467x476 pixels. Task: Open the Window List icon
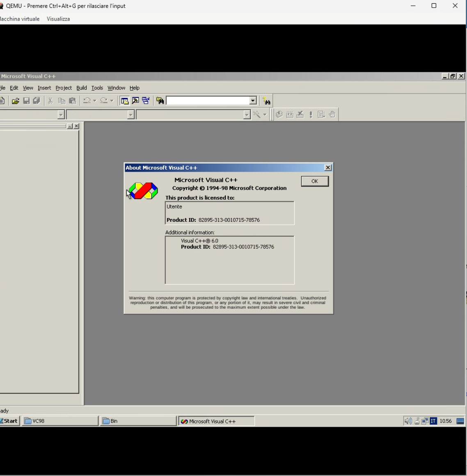pos(146,101)
